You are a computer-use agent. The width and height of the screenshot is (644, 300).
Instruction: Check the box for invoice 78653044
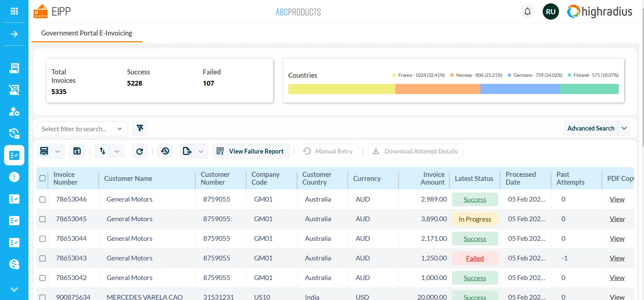[x=42, y=239]
